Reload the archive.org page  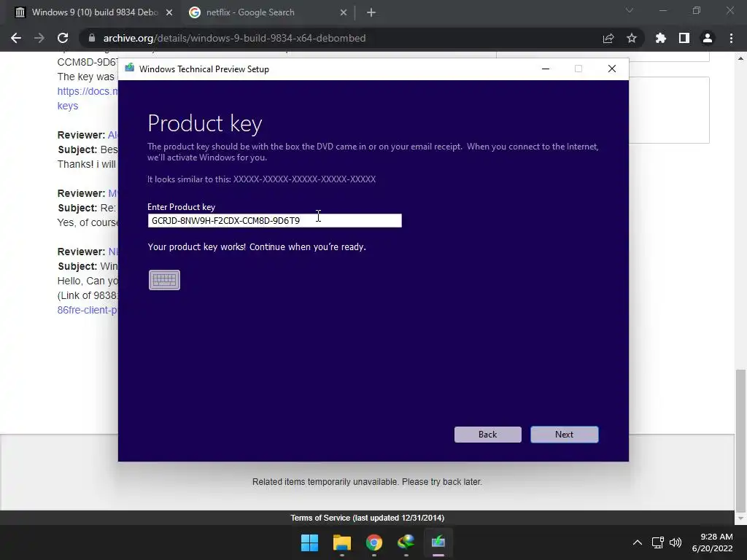63,38
